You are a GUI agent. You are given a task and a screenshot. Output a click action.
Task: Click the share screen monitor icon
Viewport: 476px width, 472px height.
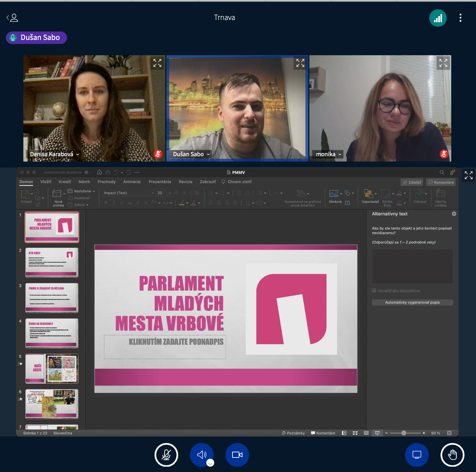[x=417, y=455]
